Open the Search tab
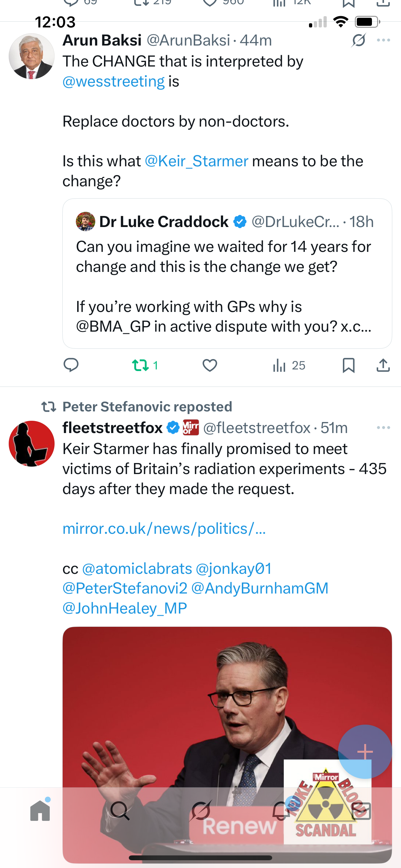Image resolution: width=401 pixels, height=868 pixels. pyautogui.click(x=120, y=811)
